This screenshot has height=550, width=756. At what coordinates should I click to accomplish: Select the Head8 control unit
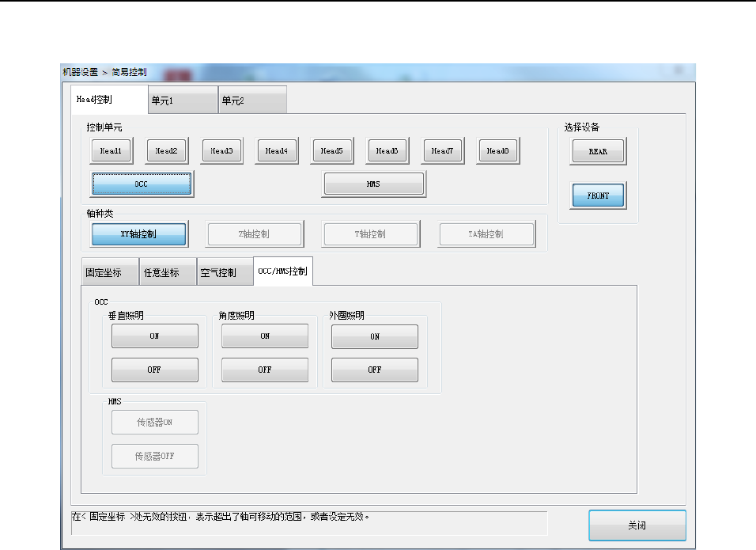(x=497, y=151)
